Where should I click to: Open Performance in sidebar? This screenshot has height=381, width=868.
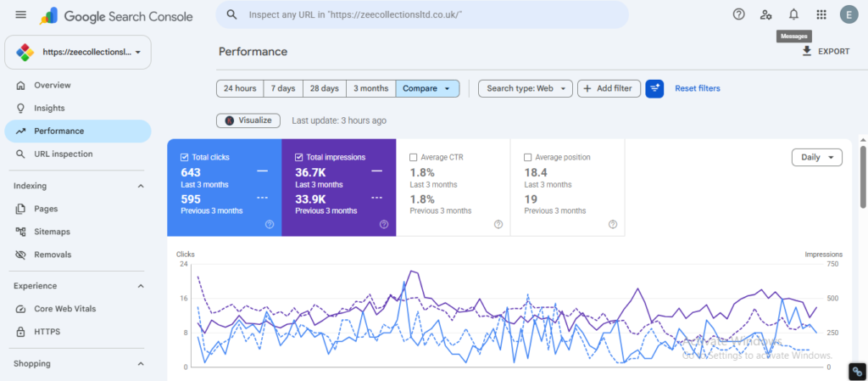(77, 132)
